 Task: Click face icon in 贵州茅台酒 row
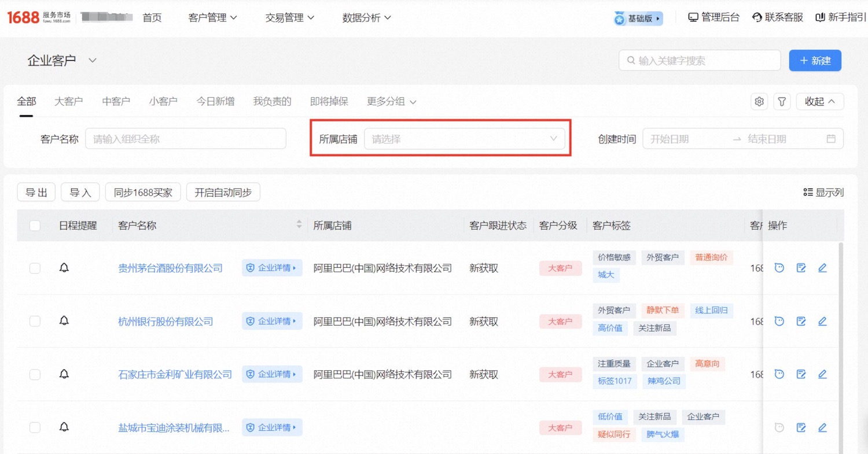779,268
